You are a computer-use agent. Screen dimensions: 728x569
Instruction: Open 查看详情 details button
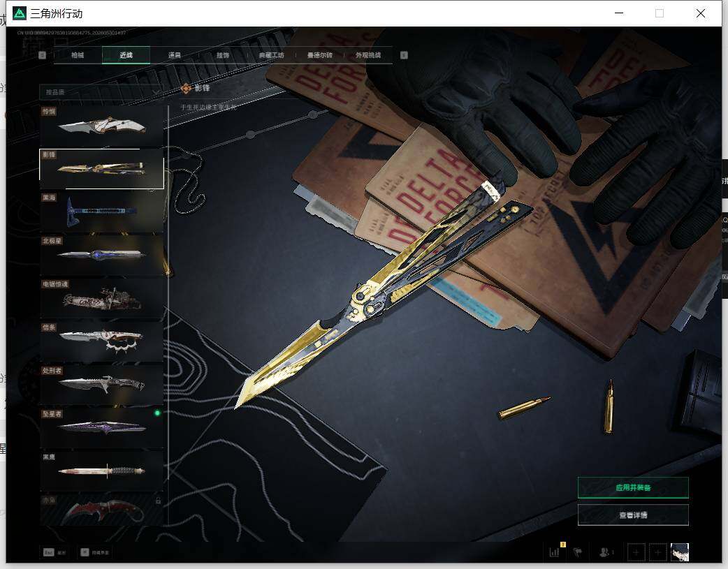click(633, 515)
